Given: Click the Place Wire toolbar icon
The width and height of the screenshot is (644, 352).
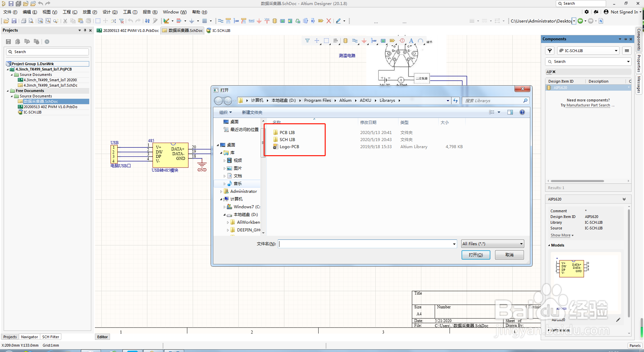Looking at the screenshot, I should pyautogui.click(x=221, y=21).
